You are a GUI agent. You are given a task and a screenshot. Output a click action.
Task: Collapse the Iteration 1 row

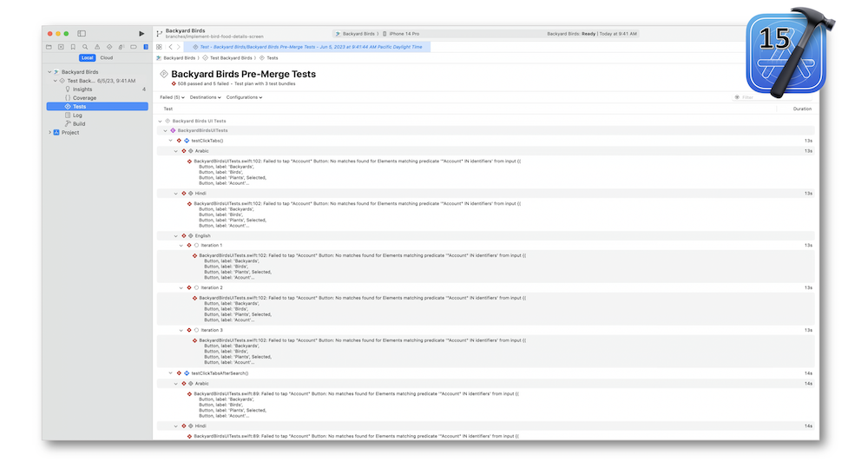pos(181,246)
